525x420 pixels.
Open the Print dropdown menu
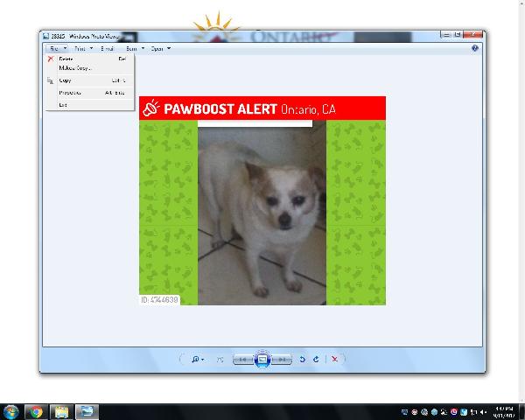[83, 49]
